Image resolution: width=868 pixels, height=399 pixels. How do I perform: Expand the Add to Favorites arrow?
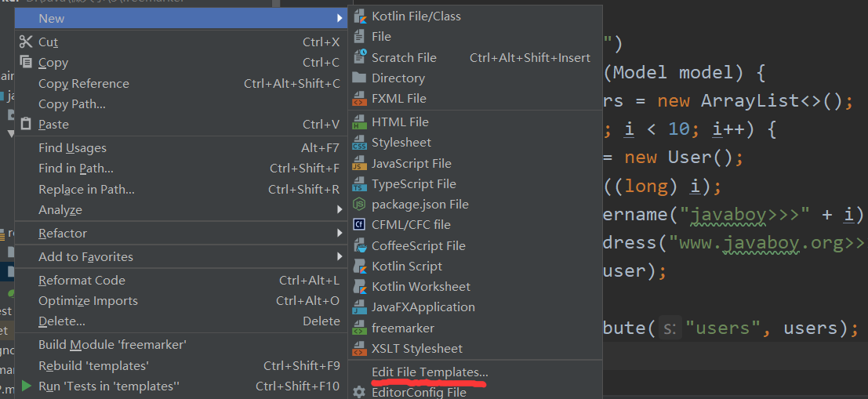340,256
